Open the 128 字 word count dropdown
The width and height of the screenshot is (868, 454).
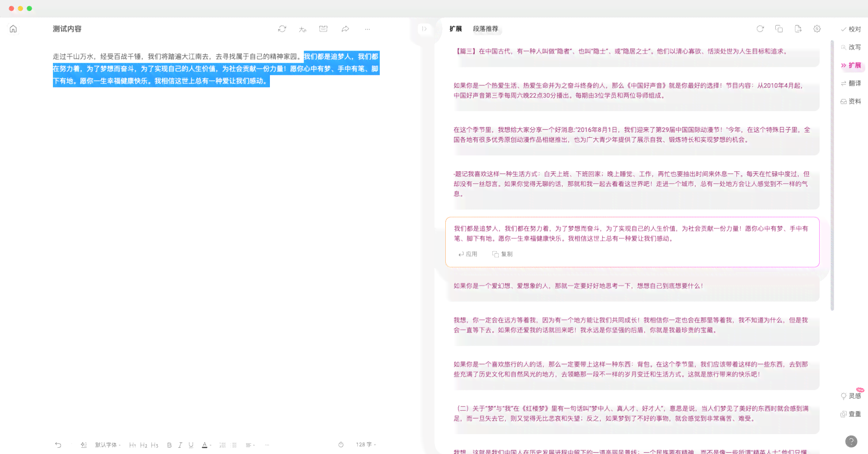366,445
